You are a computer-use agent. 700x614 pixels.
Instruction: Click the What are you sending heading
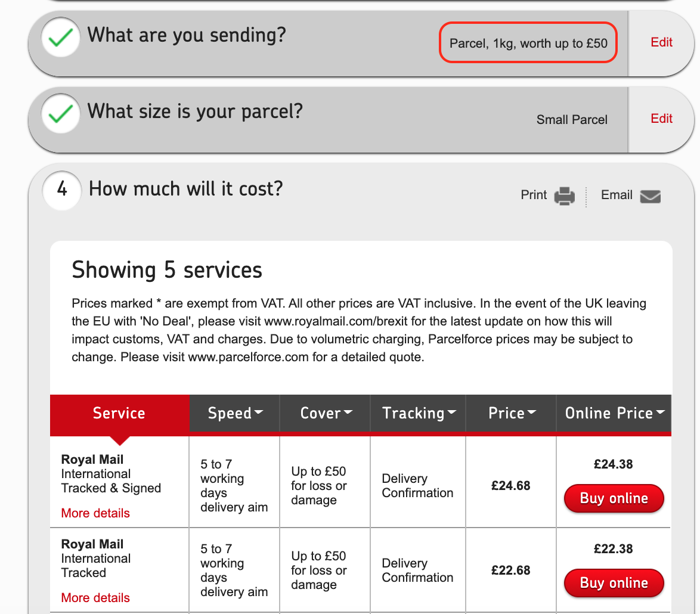[187, 35]
